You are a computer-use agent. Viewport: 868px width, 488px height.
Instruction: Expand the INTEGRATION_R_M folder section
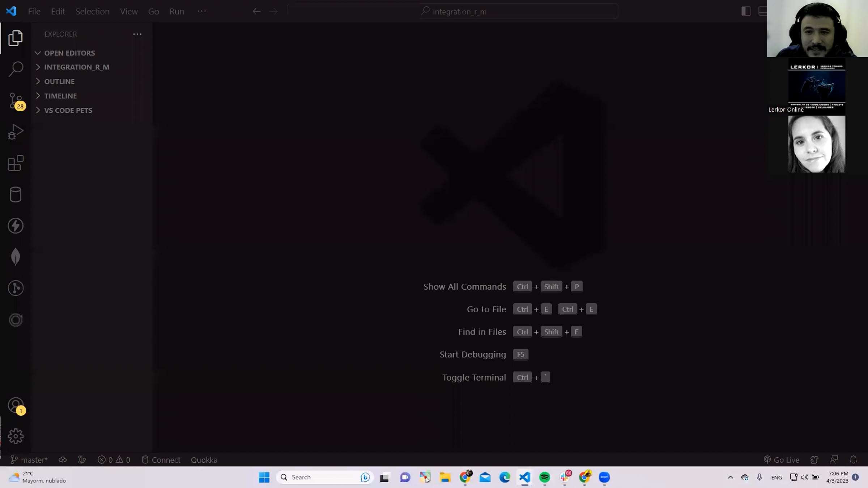(76, 67)
